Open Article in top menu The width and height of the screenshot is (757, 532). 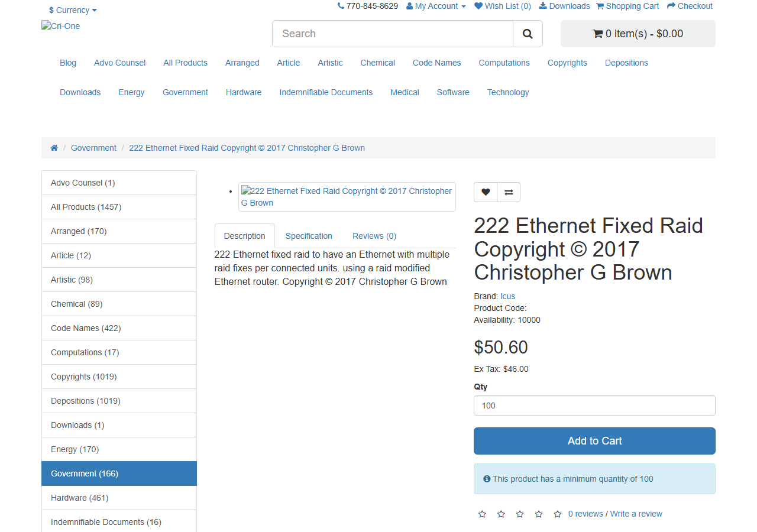pos(289,63)
